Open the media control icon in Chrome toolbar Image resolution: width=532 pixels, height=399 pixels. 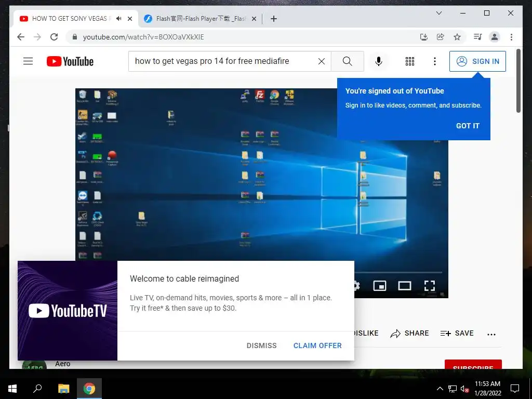(478, 37)
